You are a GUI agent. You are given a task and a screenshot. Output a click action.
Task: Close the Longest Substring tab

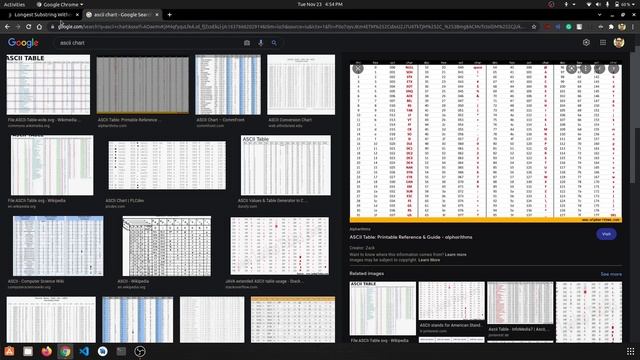77,15
